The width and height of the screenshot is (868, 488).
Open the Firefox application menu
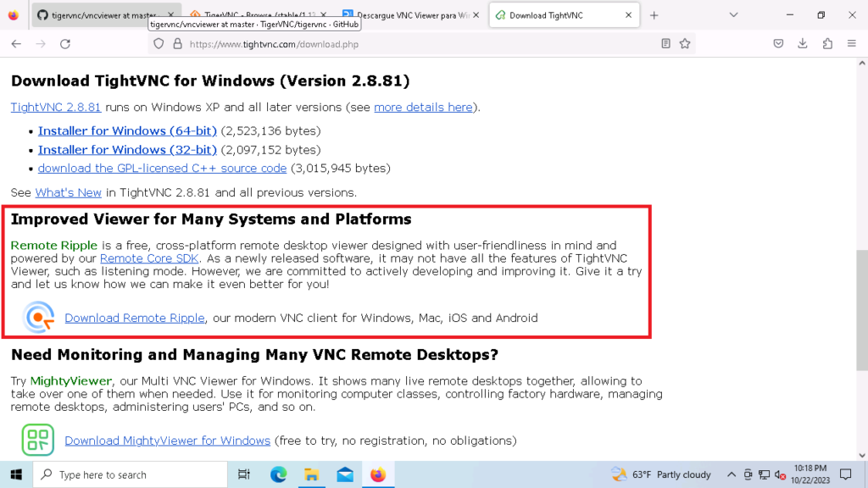[x=852, y=44]
